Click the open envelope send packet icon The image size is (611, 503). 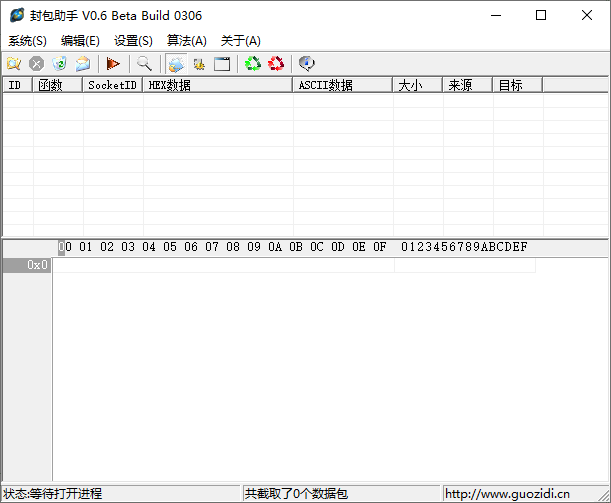point(83,64)
